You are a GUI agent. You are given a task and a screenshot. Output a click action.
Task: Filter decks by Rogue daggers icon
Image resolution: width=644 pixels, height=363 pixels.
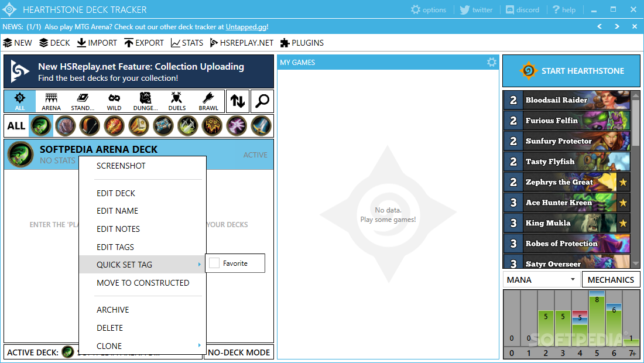click(x=188, y=126)
